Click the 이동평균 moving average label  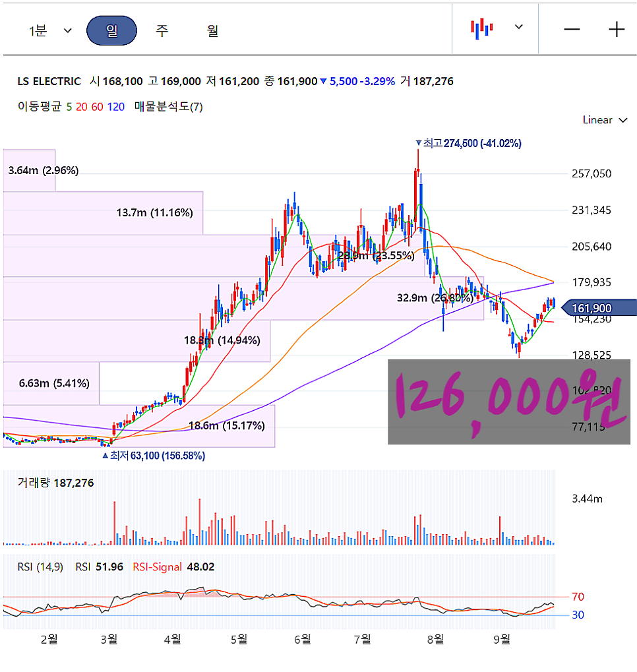point(40,107)
